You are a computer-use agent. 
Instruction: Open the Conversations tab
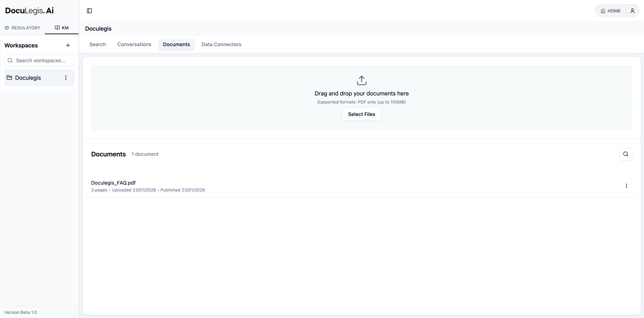(x=134, y=44)
